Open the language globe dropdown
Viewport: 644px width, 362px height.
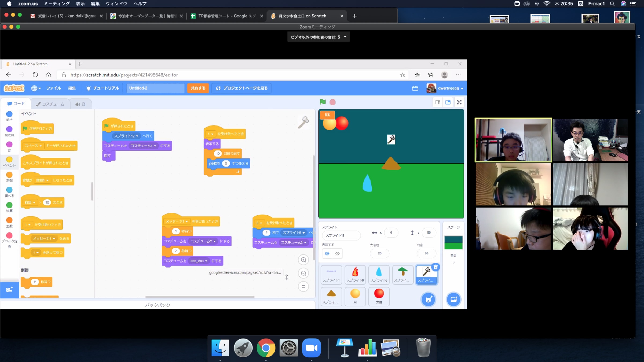36,88
